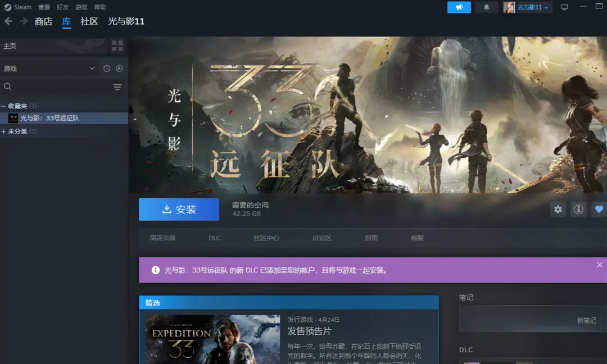
Task: Click the 笔记 section label
Action: click(x=466, y=298)
